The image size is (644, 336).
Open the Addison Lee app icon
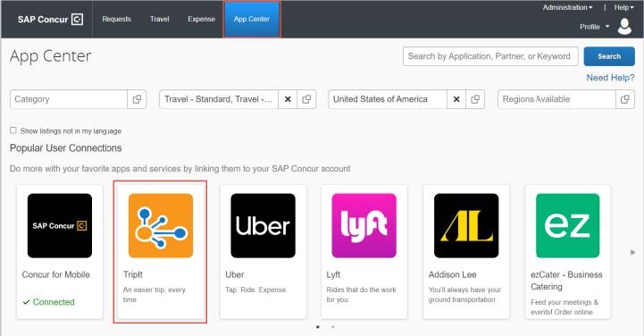[466, 225]
